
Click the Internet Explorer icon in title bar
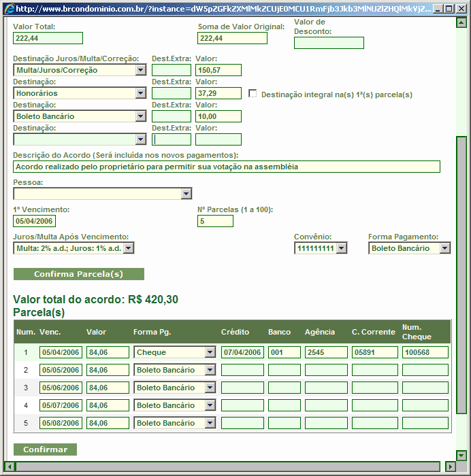click(9, 8)
